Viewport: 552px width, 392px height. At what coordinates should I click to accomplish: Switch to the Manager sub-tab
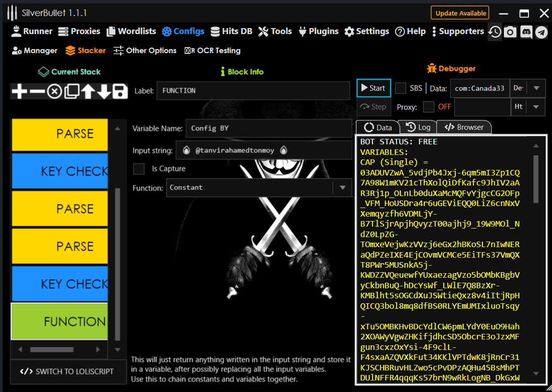(x=35, y=51)
